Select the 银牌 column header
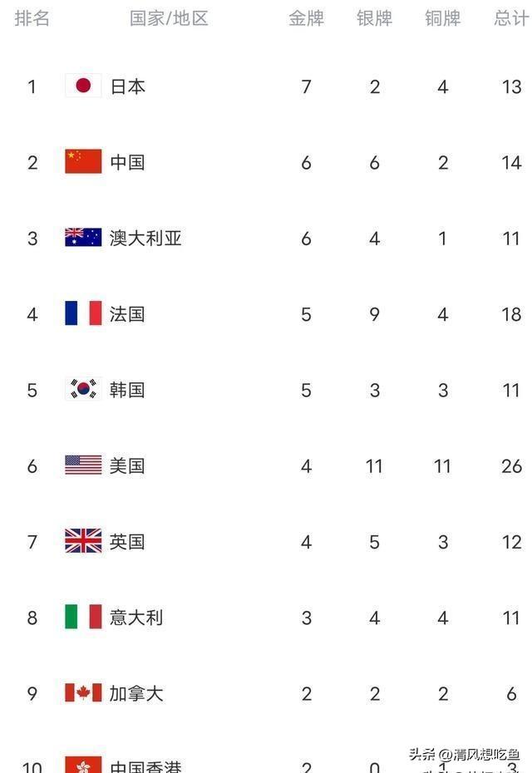The width and height of the screenshot is (532, 773). coord(374,18)
